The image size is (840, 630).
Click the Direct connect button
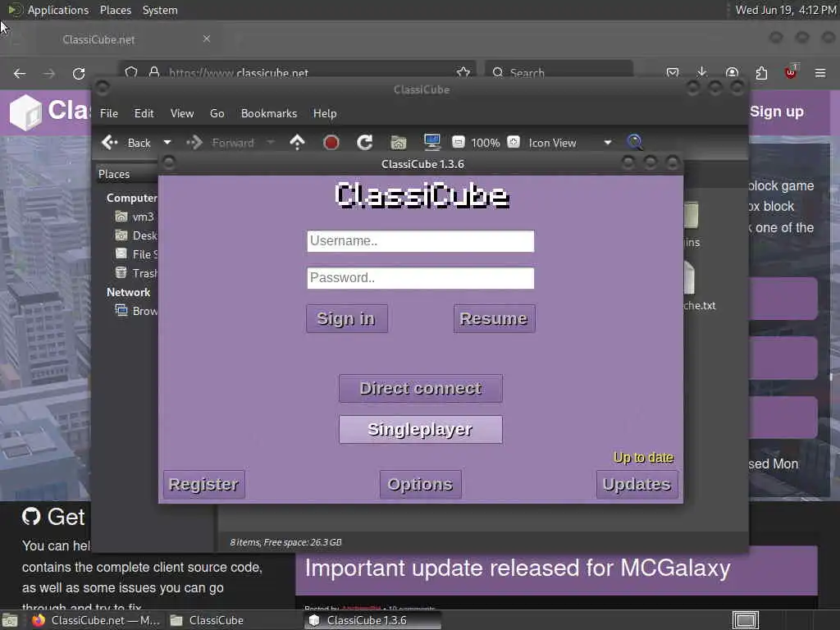point(421,388)
